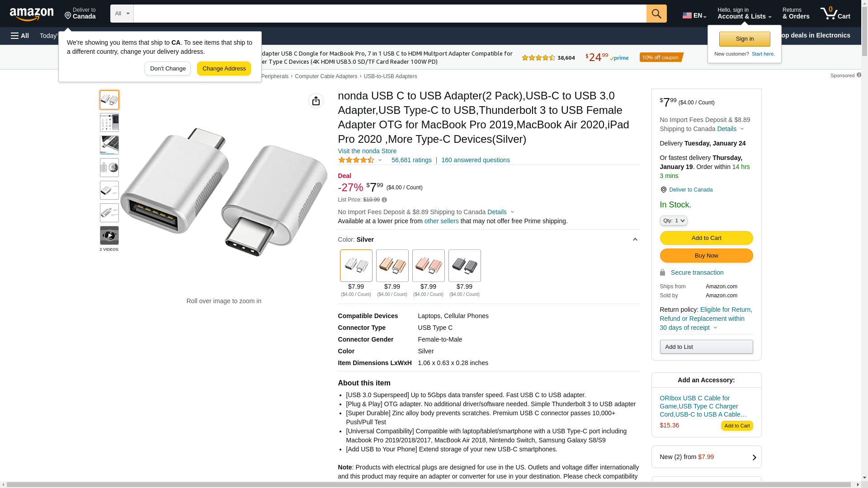The width and height of the screenshot is (868, 488).
Task: Open Returns & Orders
Action: pyautogui.click(x=796, y=14)
